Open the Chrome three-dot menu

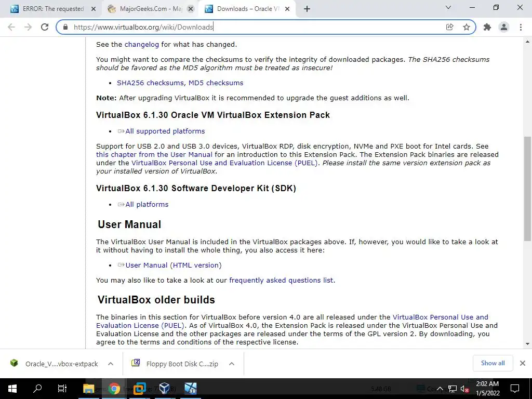tap(521, 27)
